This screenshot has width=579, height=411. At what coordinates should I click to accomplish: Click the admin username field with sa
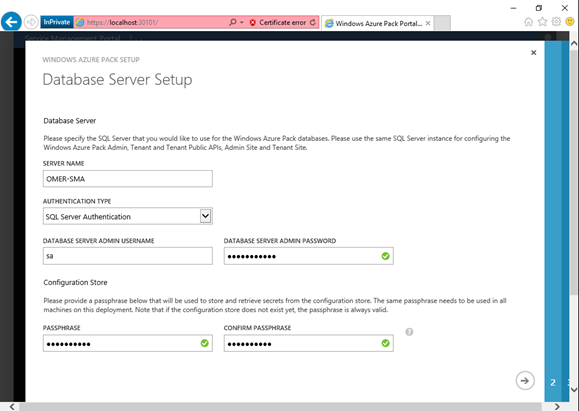point(128,256)
